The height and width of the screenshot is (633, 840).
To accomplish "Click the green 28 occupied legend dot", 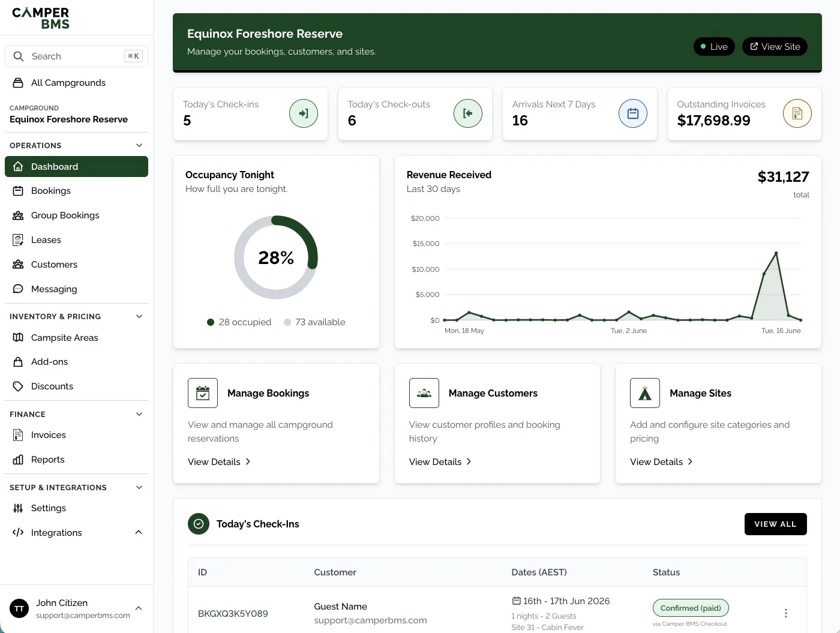I will click(x=211, y=322).
